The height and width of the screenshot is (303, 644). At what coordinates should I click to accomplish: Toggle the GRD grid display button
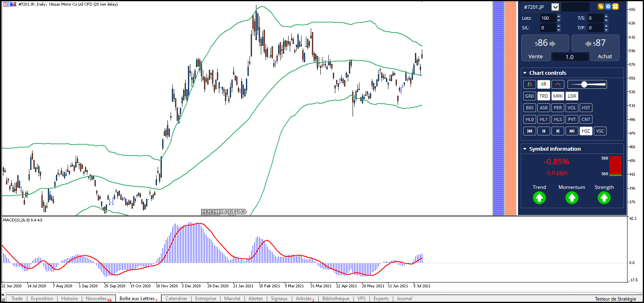[530, 96]
